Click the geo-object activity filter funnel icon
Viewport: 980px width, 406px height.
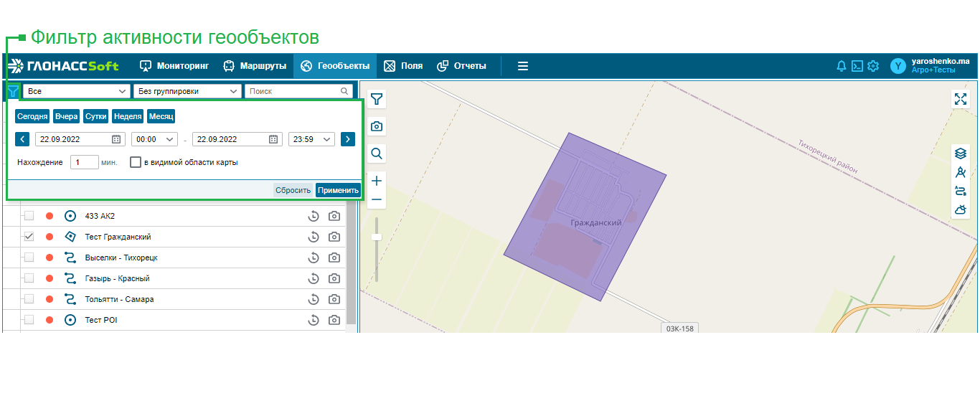[x=13, y=91]
